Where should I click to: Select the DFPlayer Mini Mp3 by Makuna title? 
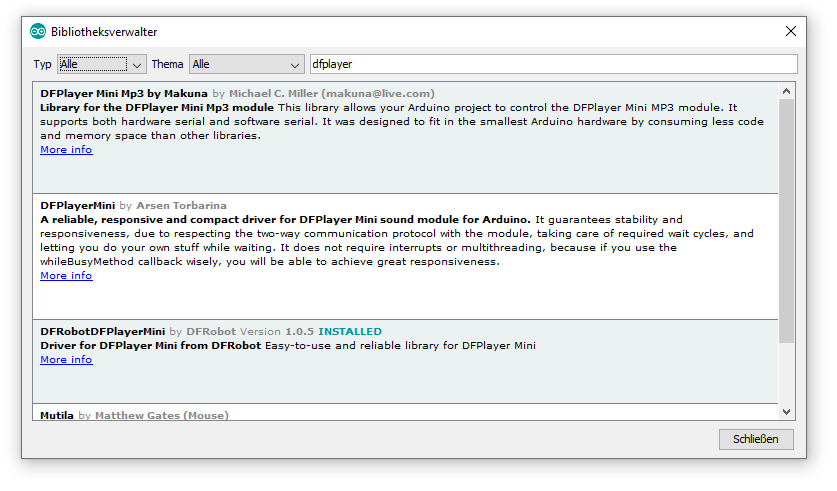(x=124, y=93)
